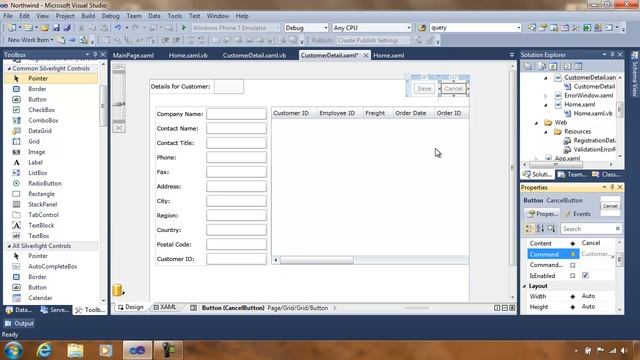Switch to the XAML view tab
The image size is (640, 360).
pyautogui.click(x=165, y=307)
